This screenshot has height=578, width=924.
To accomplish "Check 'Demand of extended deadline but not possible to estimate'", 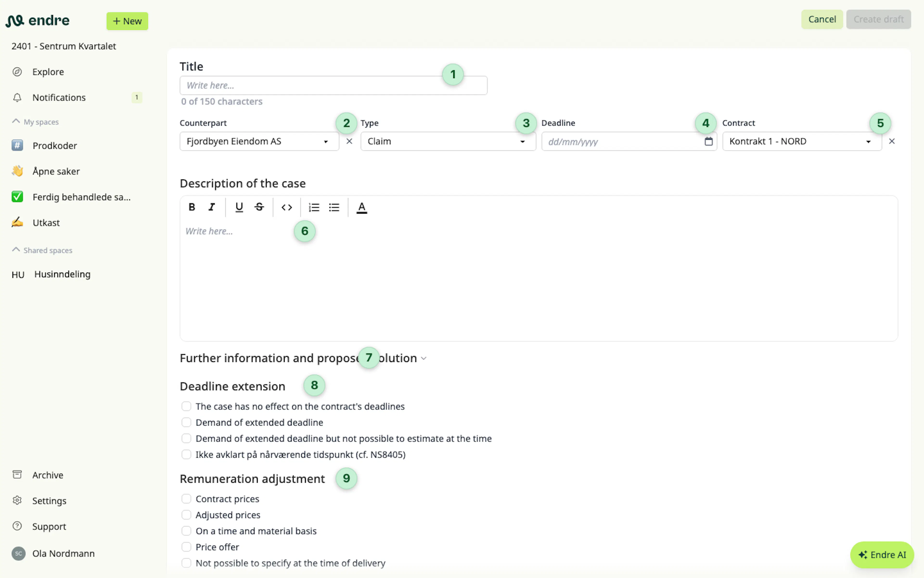I will coord(186,438).
